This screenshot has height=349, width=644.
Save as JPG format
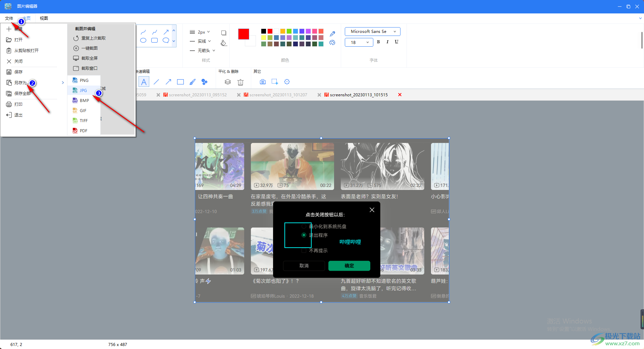[x=84, y=91]
